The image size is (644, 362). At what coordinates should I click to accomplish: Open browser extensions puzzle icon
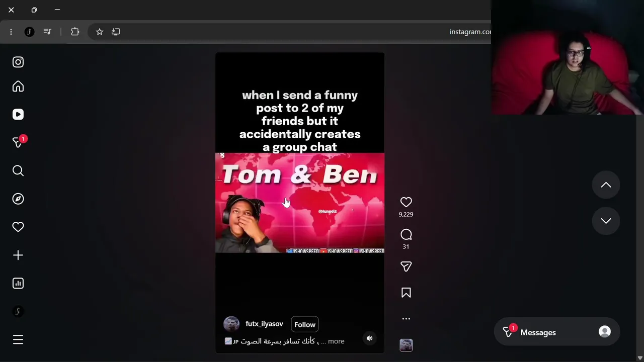[75, 32]
